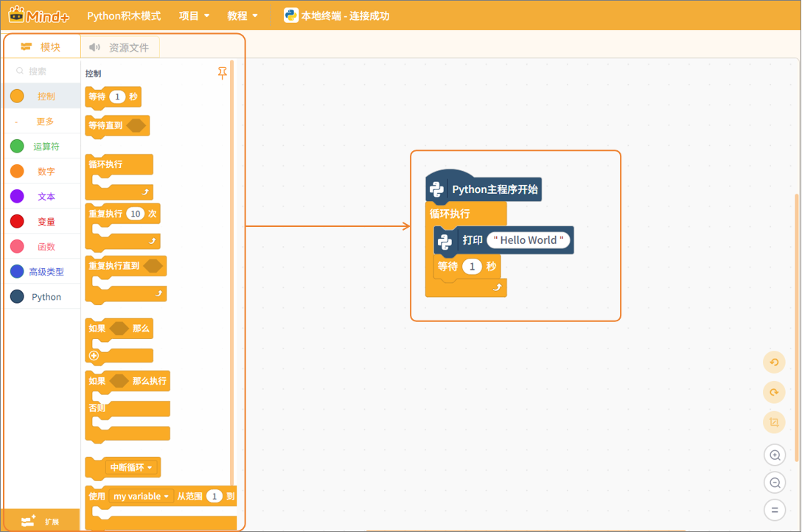Open the 项目 dropdown menu

tap(194, 15)
